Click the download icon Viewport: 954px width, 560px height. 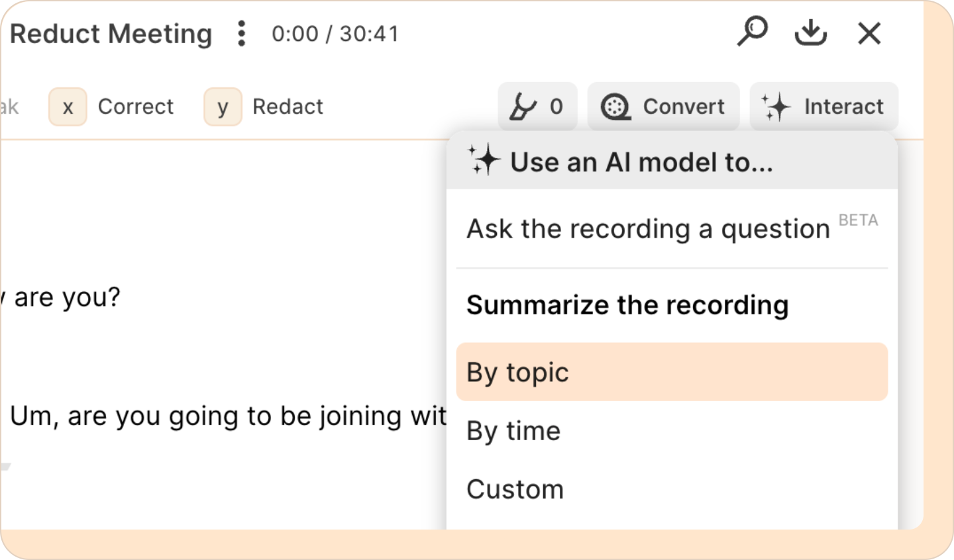pos(811,32)
